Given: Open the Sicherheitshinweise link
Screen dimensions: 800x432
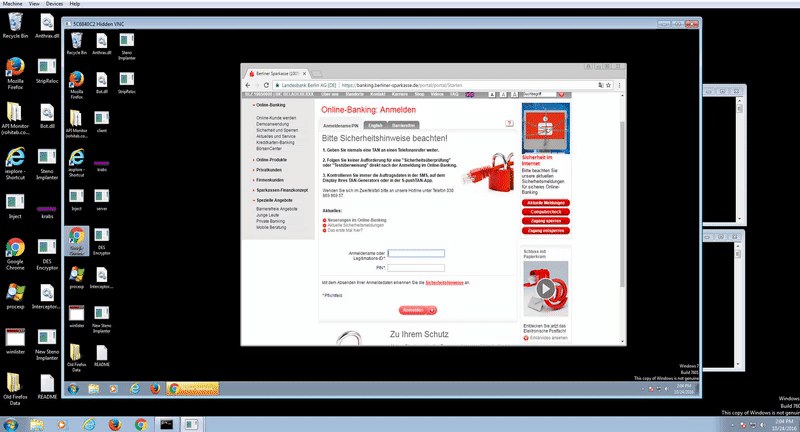Looking at the screenshot, I should coord(444,283).
